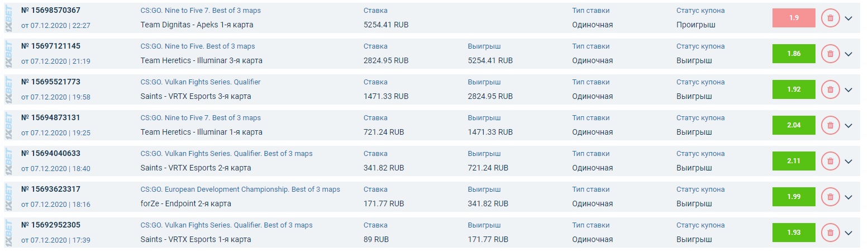Click green 2.04 odds button
This screenshot has height=251, width=868.
click(793, 125)
